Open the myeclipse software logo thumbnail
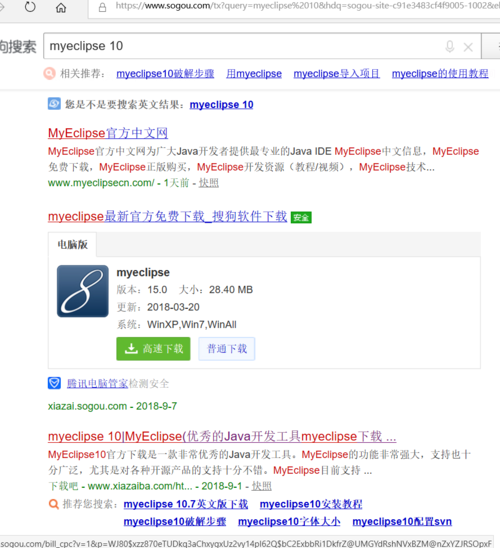This screenshot has width=500, height=548. pos(83,291)
